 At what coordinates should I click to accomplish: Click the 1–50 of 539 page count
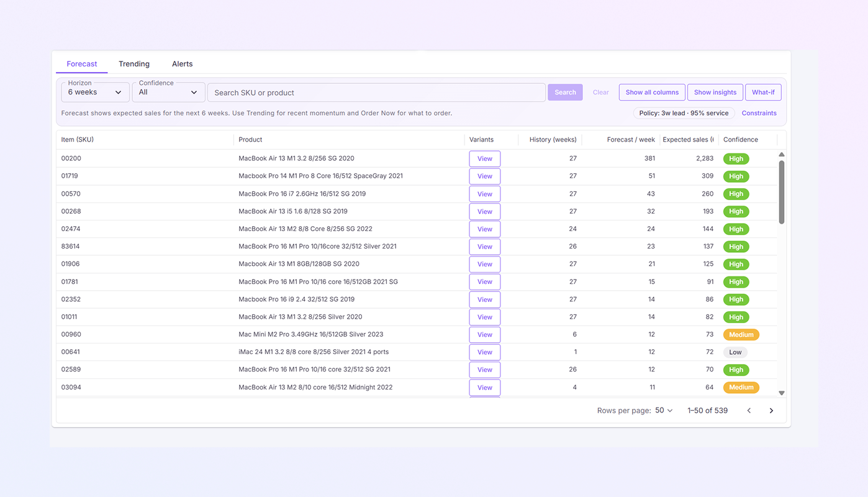click(707, 411)
